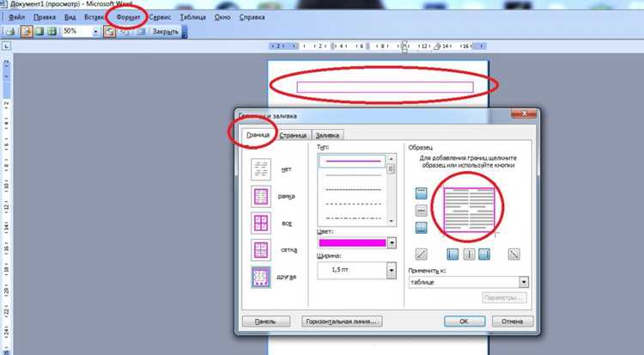Click the magenta table frame on the page
Viewport: 644px width, 355px height.
click(385, 87)
